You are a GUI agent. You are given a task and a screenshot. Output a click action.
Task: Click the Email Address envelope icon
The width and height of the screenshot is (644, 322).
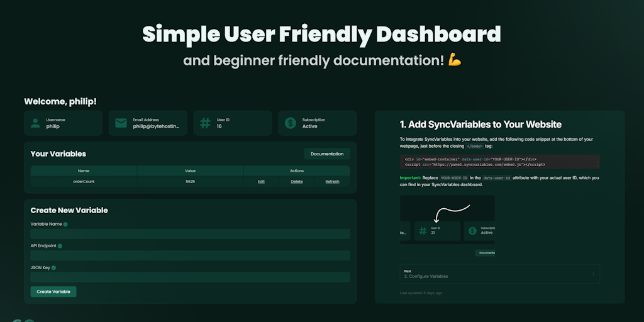121,123
